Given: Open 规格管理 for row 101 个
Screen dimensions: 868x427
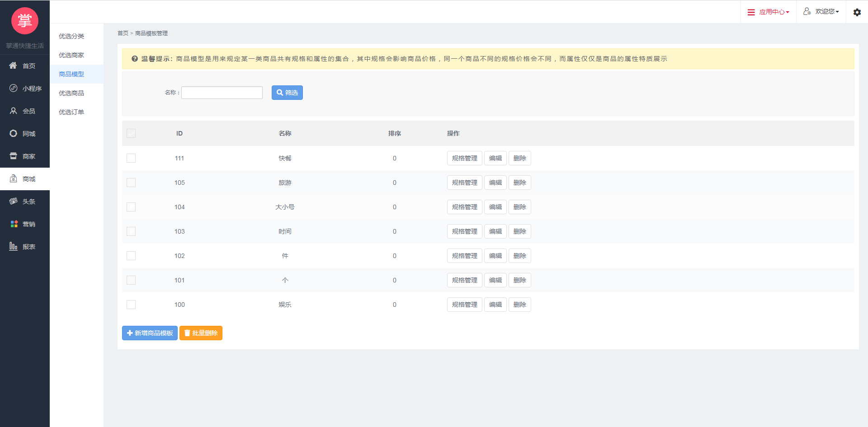Looking at the screenshot, I should click(464, 280).
